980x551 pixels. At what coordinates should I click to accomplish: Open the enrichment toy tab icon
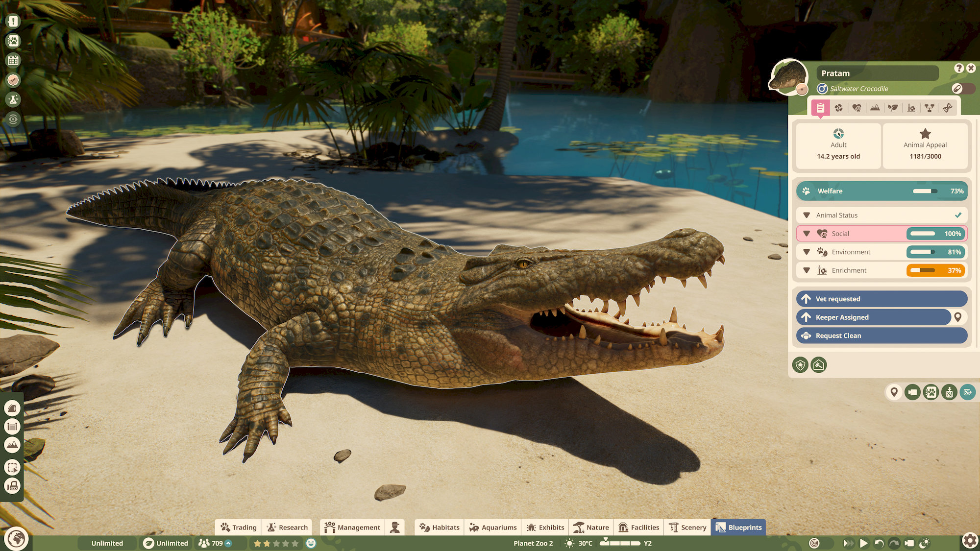pos(911,108)
